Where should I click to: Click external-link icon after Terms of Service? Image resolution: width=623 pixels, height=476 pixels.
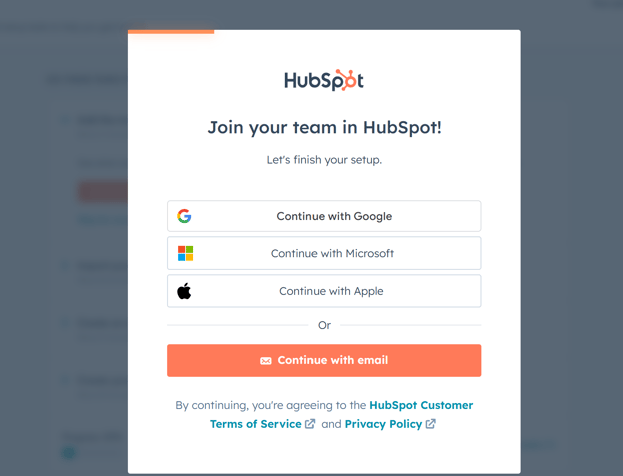coord(310,424)
